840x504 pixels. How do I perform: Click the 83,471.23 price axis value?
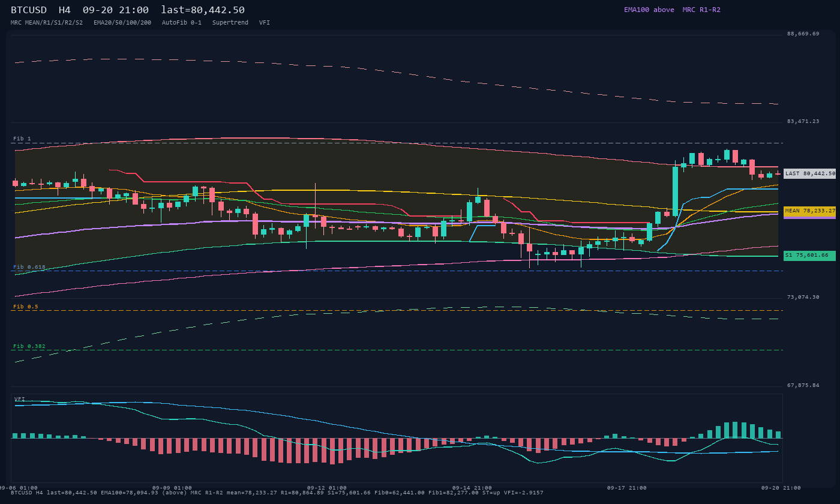(803, 121)
